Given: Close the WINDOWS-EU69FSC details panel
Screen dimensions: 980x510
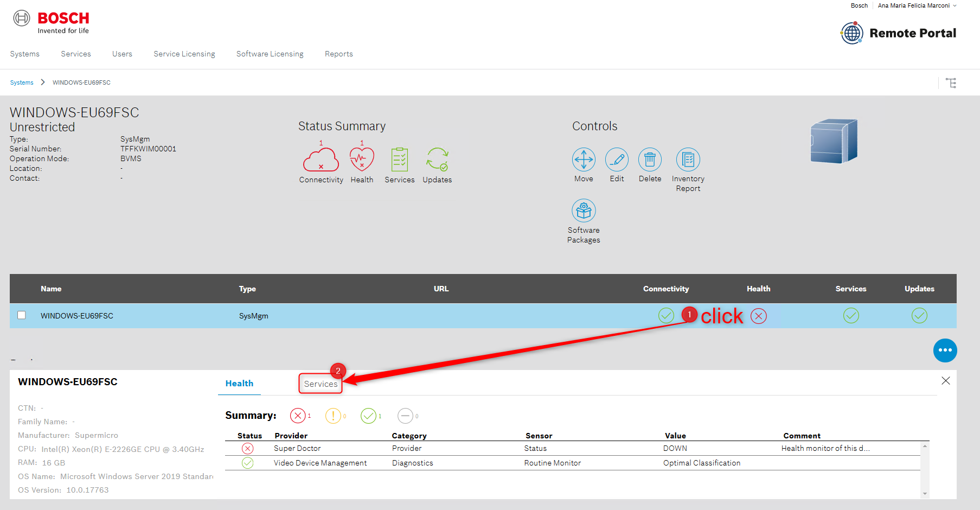Looking at the screenshot, I should pyautogui.click(x=946, y=381).
